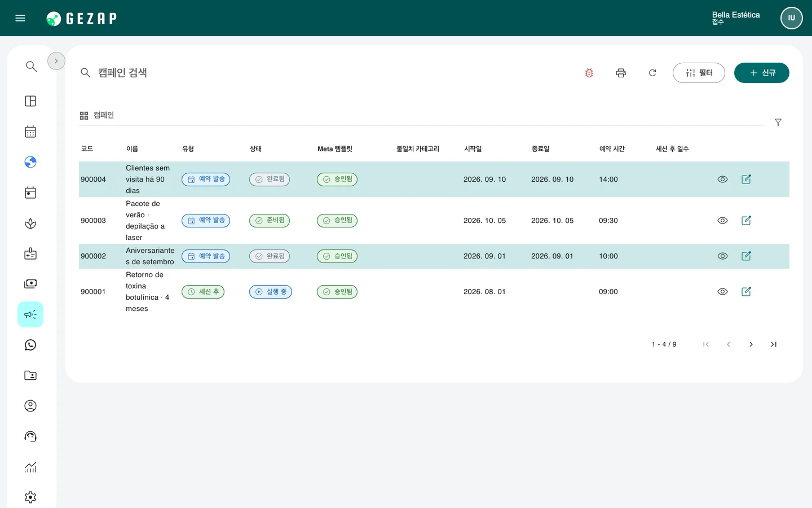Click the GEZAP logo
This screenshot has height=508, width=812.
(x=82, y=19)
